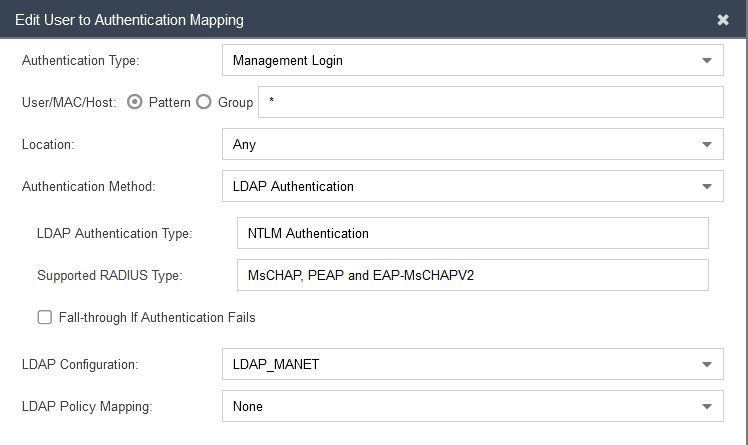Click the Location field dropdown arrow
This screenshot has width=748, height=445.
707,144
